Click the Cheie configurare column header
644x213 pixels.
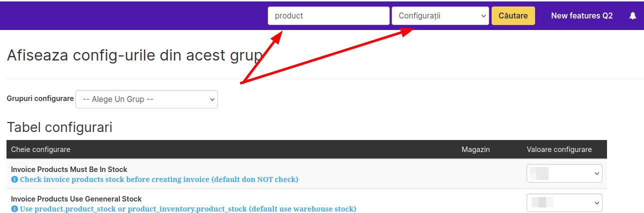[x=40, y=149]
